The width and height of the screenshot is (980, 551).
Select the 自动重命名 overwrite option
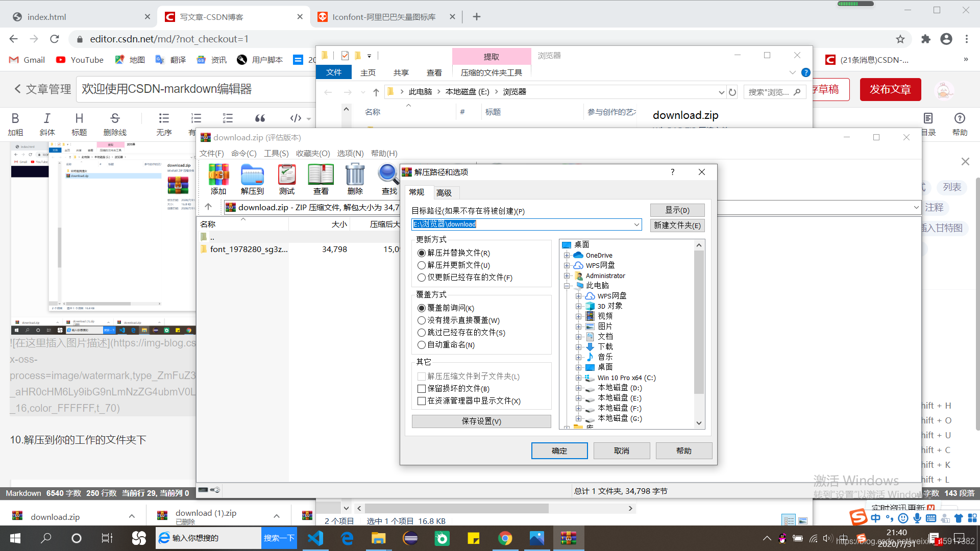pyautogui.click(x=422, y=345)
